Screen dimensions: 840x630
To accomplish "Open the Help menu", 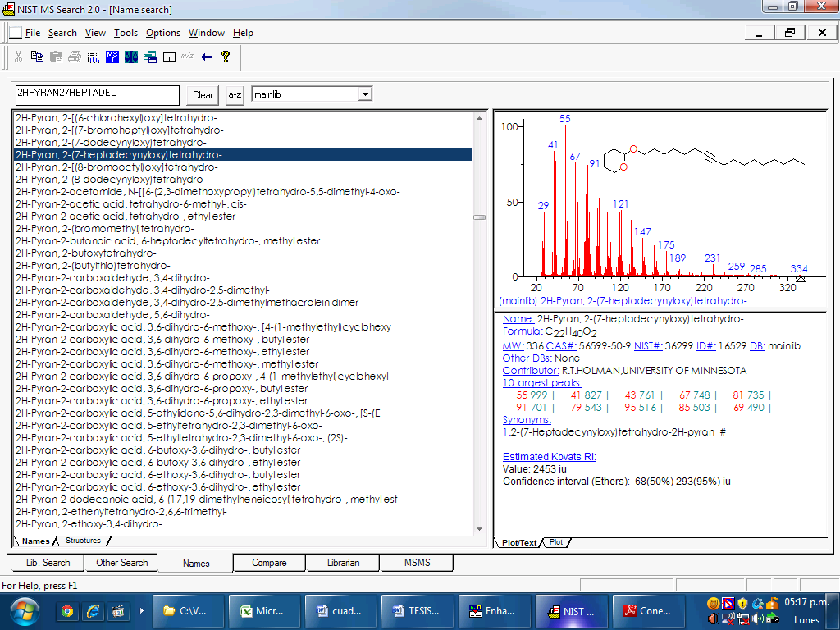I will point(243,33).
